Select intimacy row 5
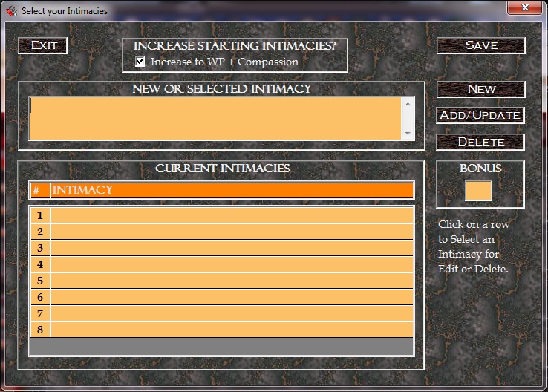Viewport: 548px width, 392px height. point(221,281)
